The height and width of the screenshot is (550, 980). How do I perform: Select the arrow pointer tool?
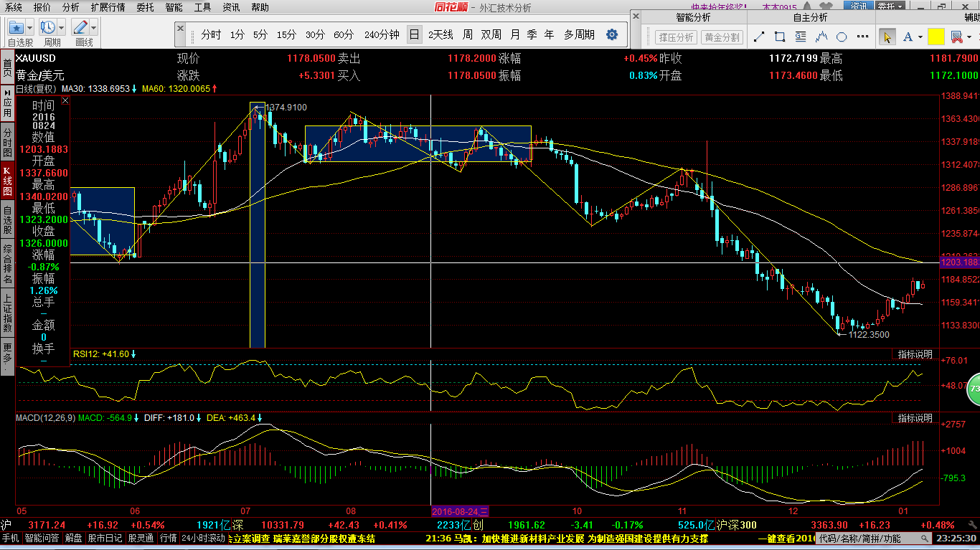pyautogui.click(x=887, y=37)
